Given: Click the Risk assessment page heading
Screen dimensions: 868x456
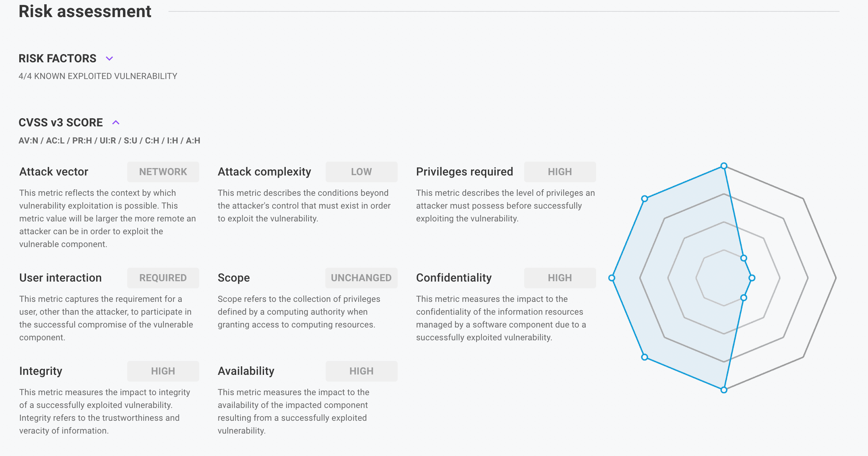Looking at the screenshot, I should click(x=85, y=11).
